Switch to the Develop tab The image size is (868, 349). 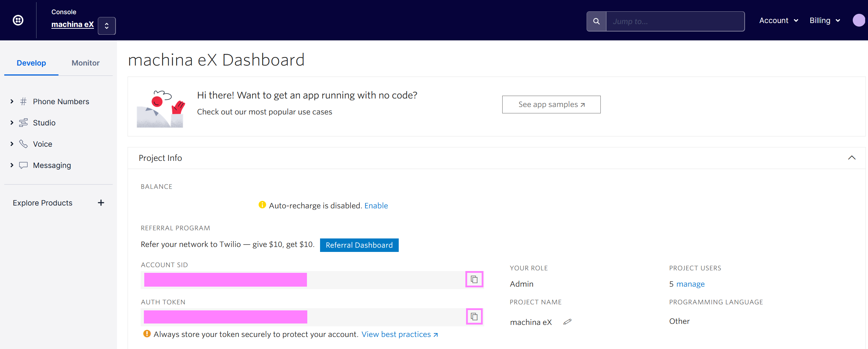tap(31, 63)
